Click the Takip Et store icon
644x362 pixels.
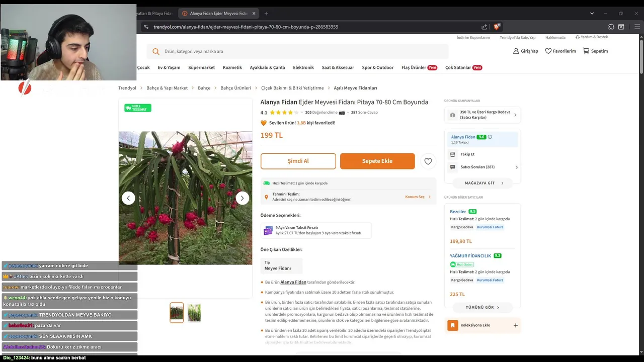[x=453, y=154]
